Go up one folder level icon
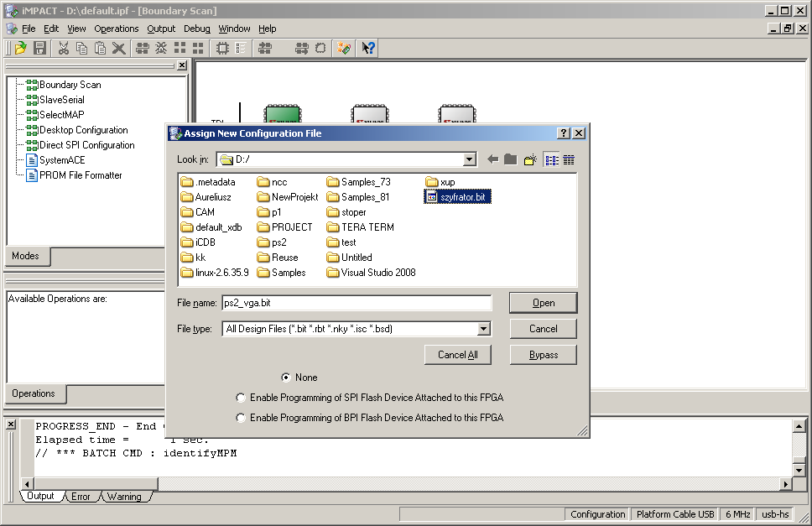 (x=511, y=159)
